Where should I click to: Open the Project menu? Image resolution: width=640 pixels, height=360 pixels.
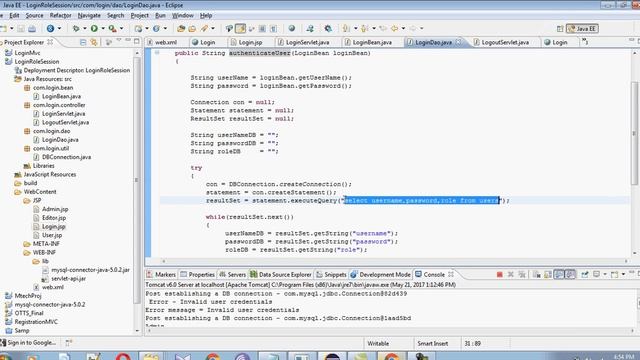[x=140, y=16]
